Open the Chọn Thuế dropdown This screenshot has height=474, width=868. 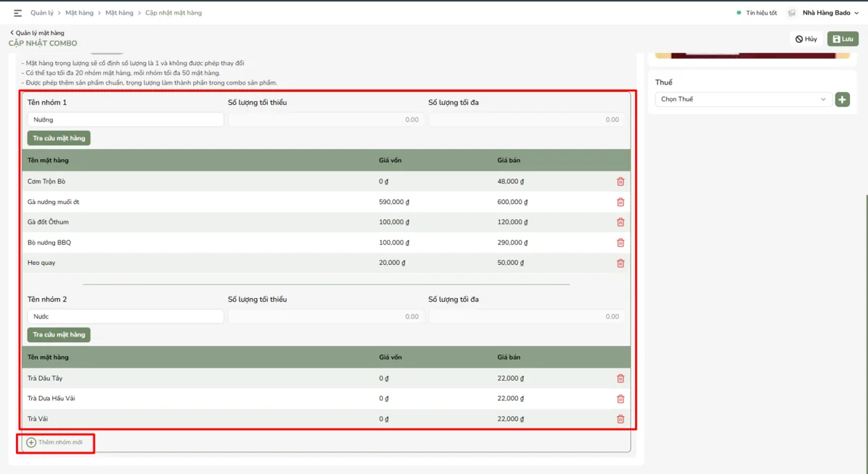[x=744, y=99]
